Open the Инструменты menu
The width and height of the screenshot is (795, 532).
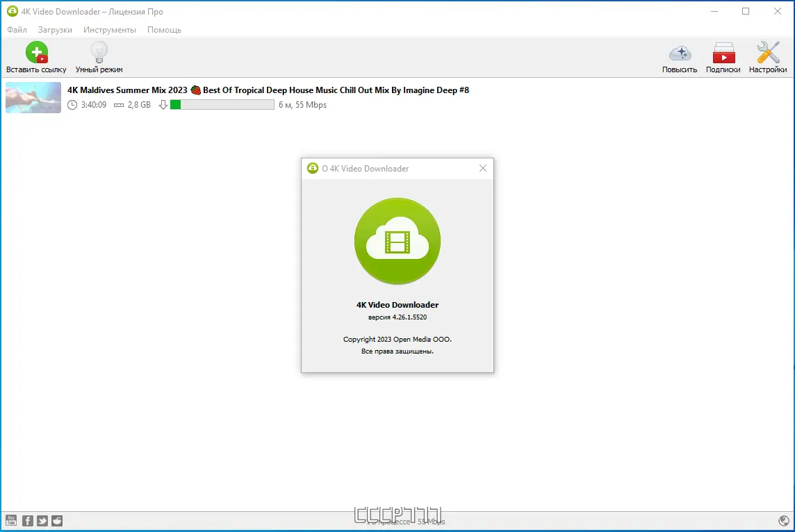point(110,30)
